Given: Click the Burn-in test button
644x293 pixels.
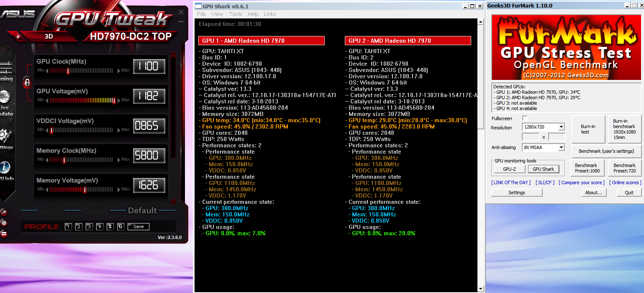Looking at the screenshot, I should pos(588,129).
